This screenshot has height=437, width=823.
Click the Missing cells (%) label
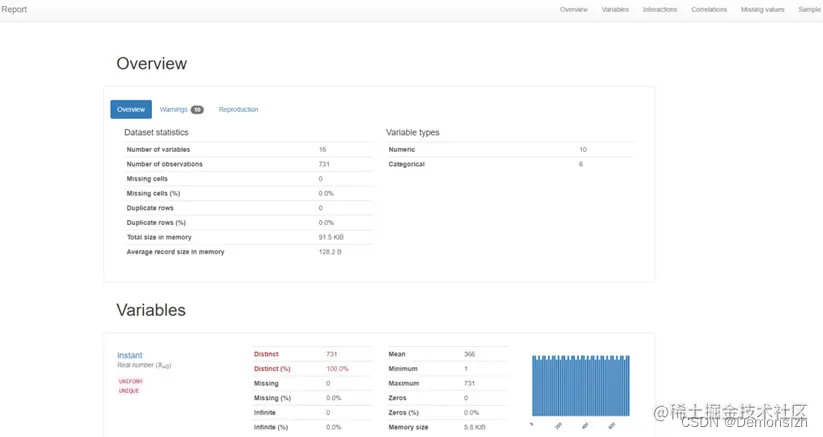pos(153,194)
